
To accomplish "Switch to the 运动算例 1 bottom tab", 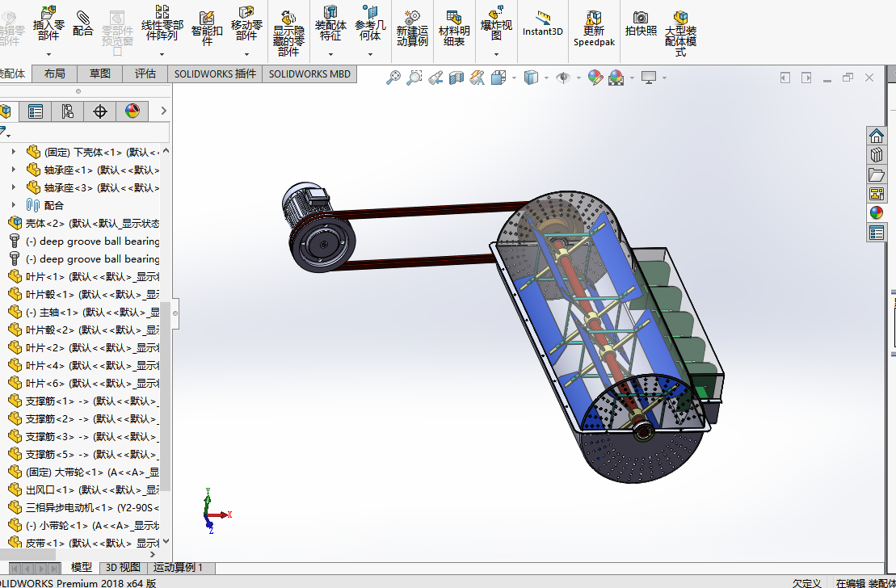I will coord(178,568).
